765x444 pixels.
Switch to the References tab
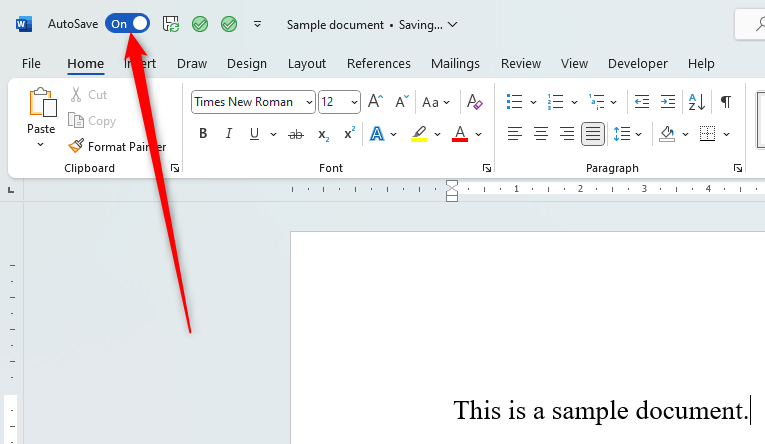tap(379, 63)
